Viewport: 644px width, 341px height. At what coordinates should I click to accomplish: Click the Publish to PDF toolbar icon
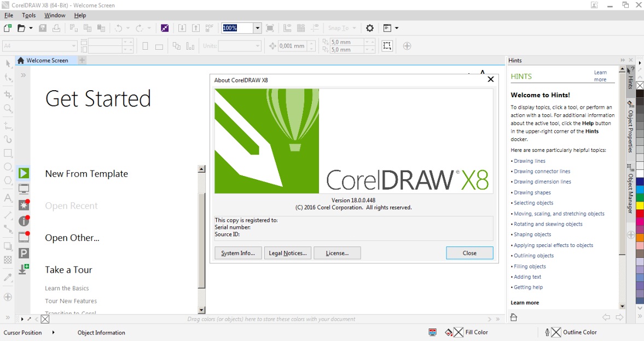click(210, 28)
